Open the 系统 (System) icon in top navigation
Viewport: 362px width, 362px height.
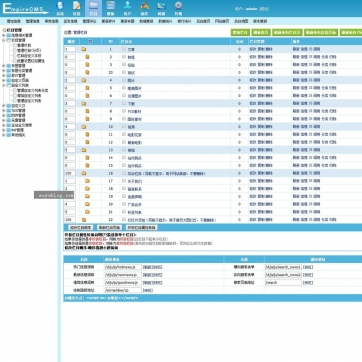(60, 8)
